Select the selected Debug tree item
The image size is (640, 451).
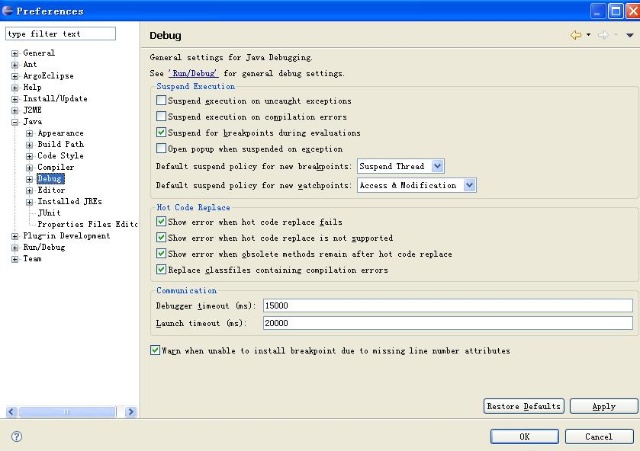click(51, 178)
